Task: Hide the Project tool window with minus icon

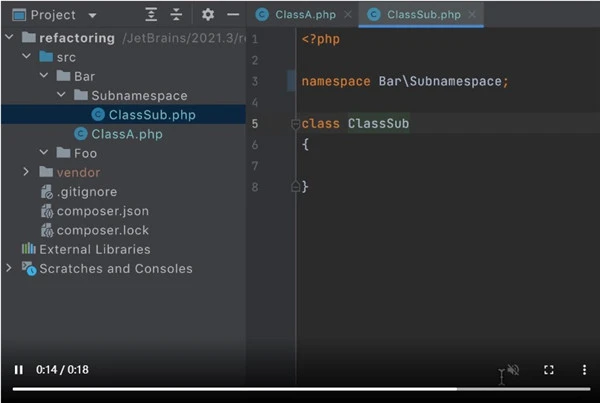Action: click(x=233, y=15)
